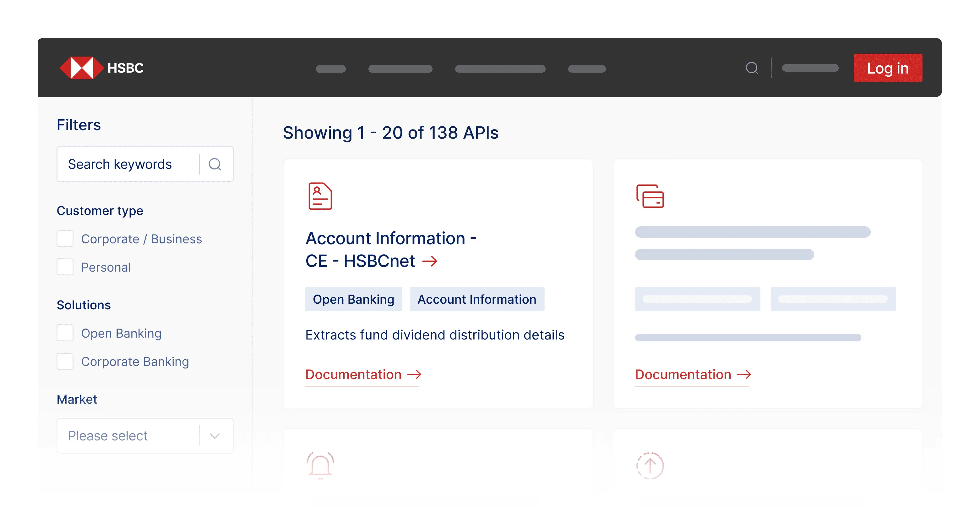Enable the Open Banking solutions filter
The height and width of the screenshot is (530, 980).
click(x=65, y=333)
